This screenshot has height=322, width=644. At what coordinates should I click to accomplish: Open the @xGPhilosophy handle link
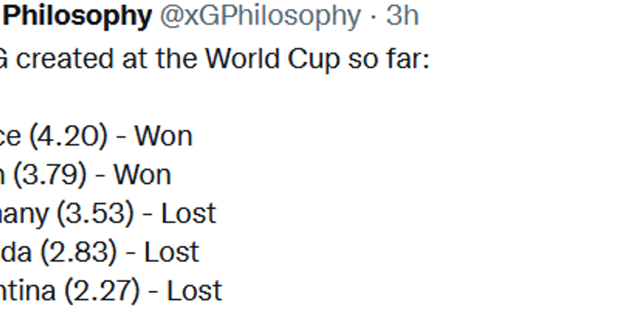[260, 17]
